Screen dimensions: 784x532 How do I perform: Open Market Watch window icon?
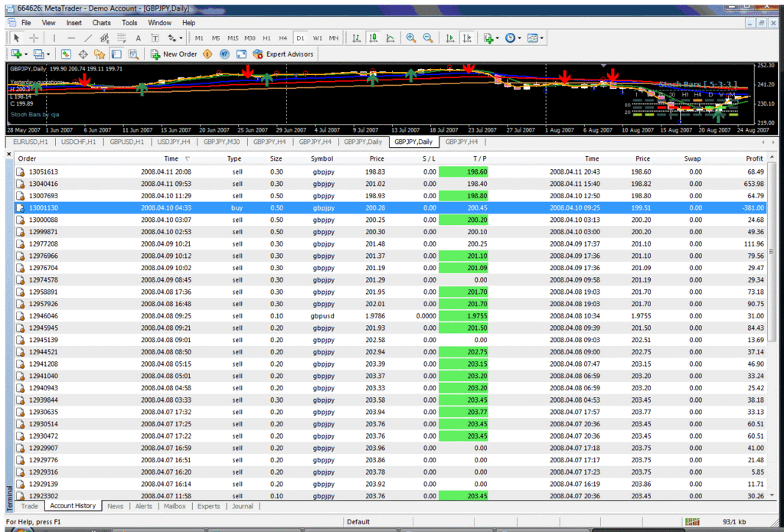66,54
